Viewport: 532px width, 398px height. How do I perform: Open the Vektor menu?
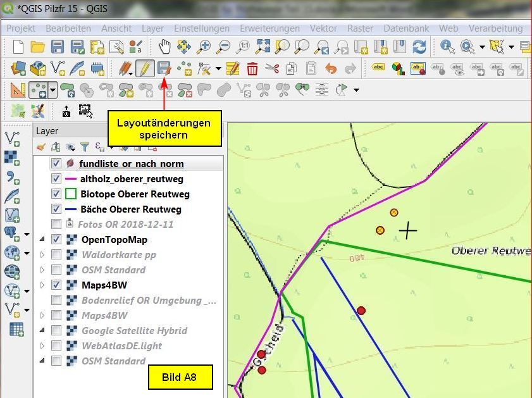tap(323, 28)
